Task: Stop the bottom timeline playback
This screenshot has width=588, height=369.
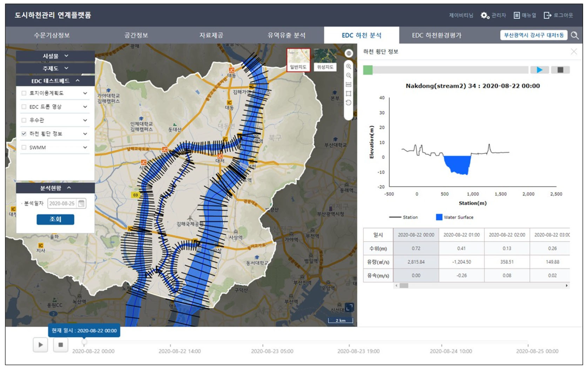Action: coord(61,345)
